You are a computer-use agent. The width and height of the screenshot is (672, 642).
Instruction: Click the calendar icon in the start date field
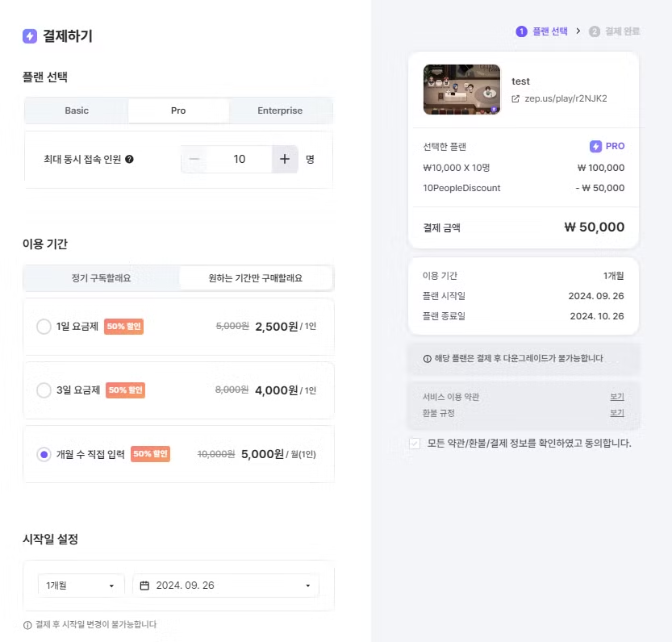(x=145, y=585)
